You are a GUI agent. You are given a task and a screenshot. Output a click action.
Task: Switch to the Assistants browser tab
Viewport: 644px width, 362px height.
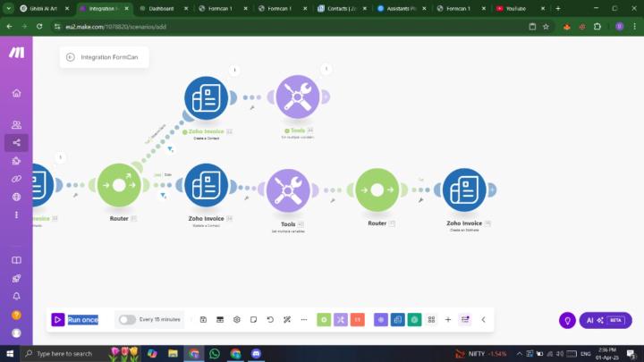(399, 8)
